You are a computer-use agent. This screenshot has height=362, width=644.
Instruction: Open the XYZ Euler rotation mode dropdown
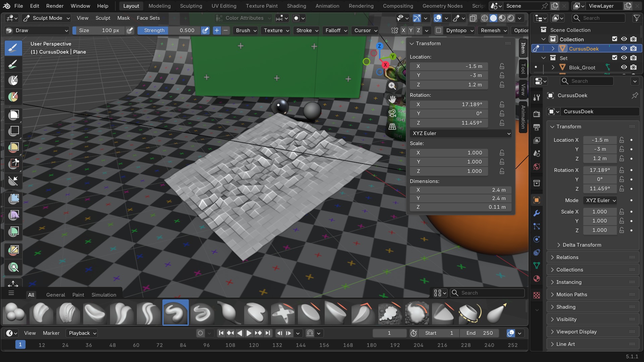(x=461, y=133)
